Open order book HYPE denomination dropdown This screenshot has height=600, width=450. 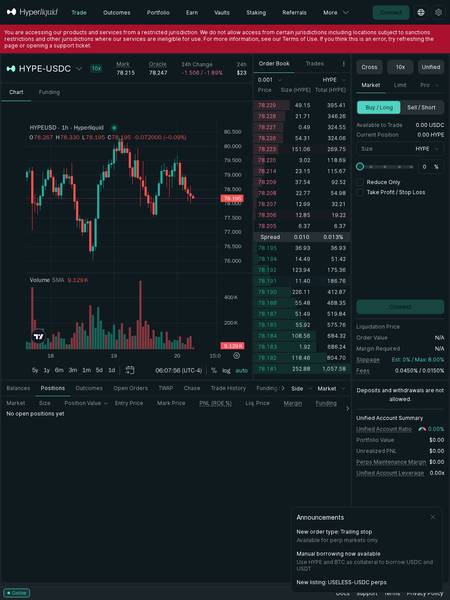(334, 80)
